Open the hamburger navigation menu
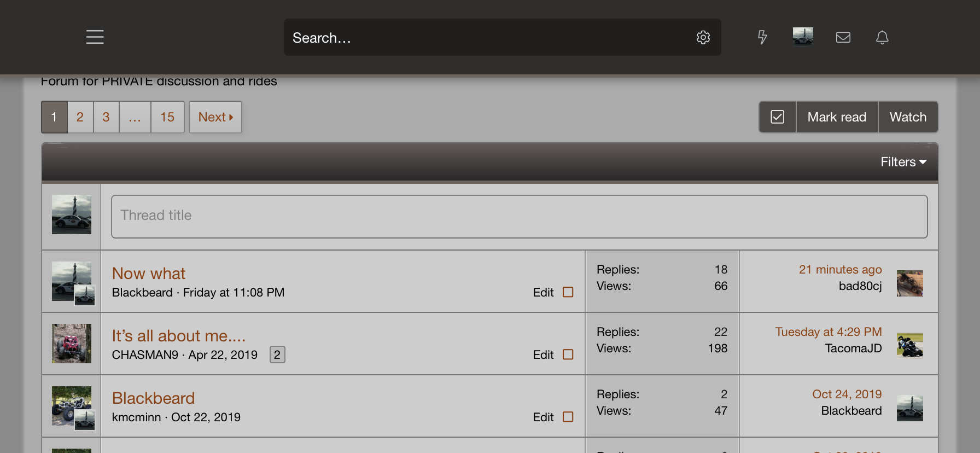 [95, 37]
